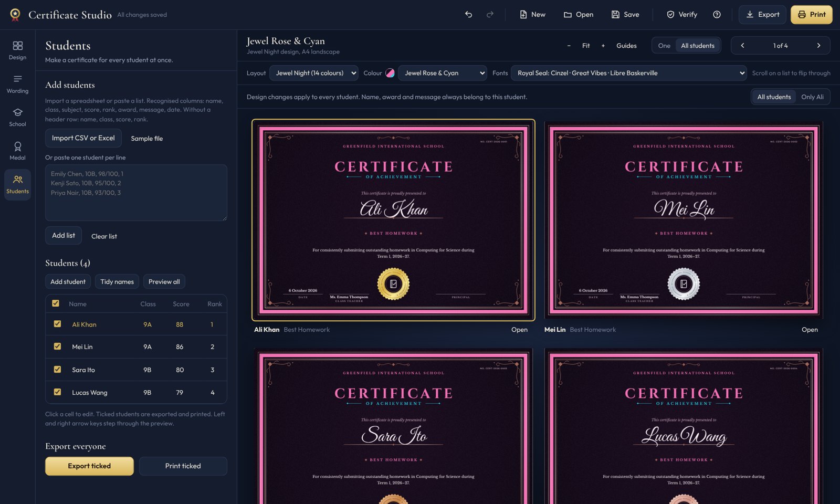Go to the previous student with the left chevron
The image size is (840, 504).
742,46
